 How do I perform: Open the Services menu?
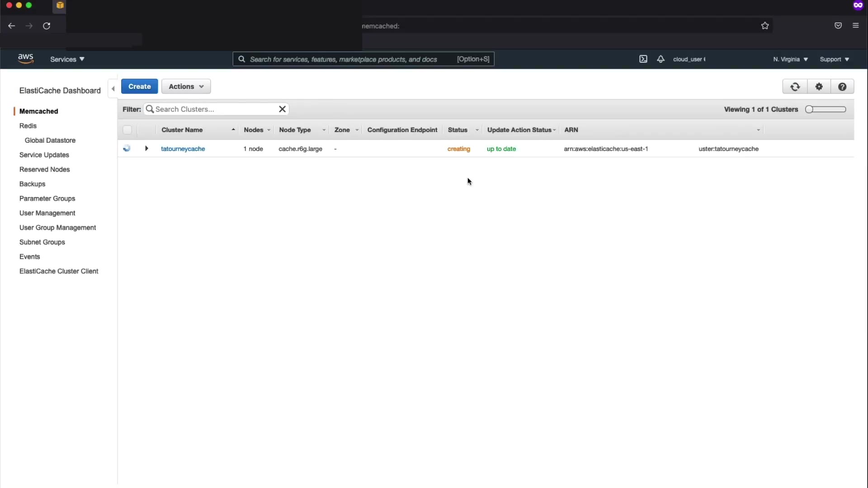click(x=67, y=59)
